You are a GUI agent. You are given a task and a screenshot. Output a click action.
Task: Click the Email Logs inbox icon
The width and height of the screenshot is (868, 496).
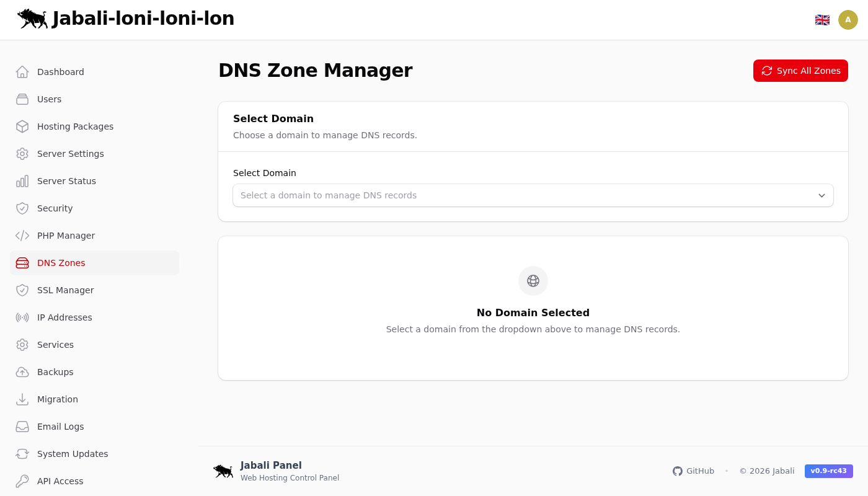coord(22,427)
